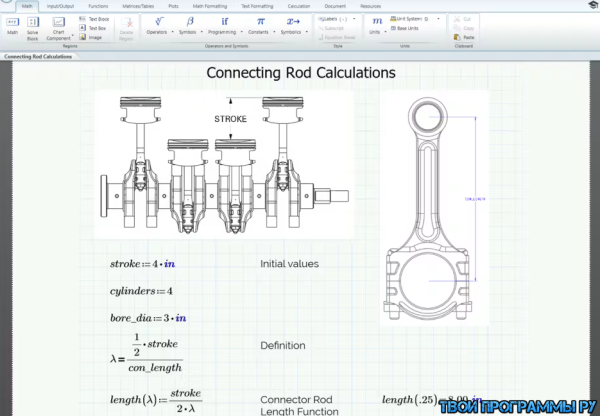Click the Copy clipboard command

coord(464,28)
